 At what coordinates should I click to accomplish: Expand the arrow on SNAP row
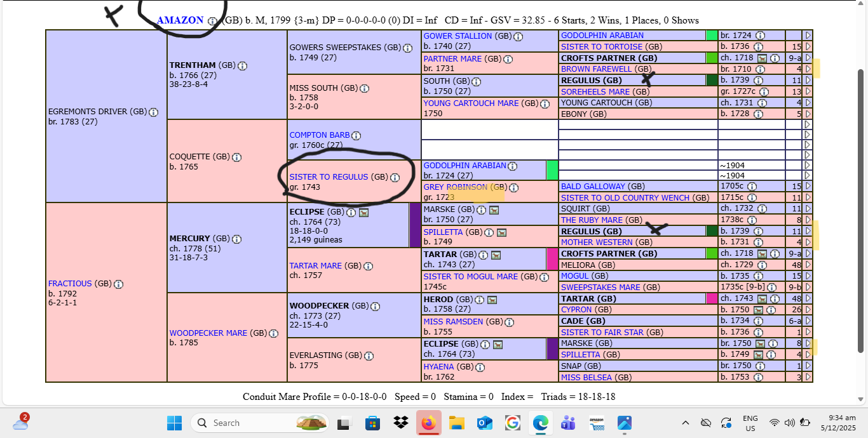[808, 366]
